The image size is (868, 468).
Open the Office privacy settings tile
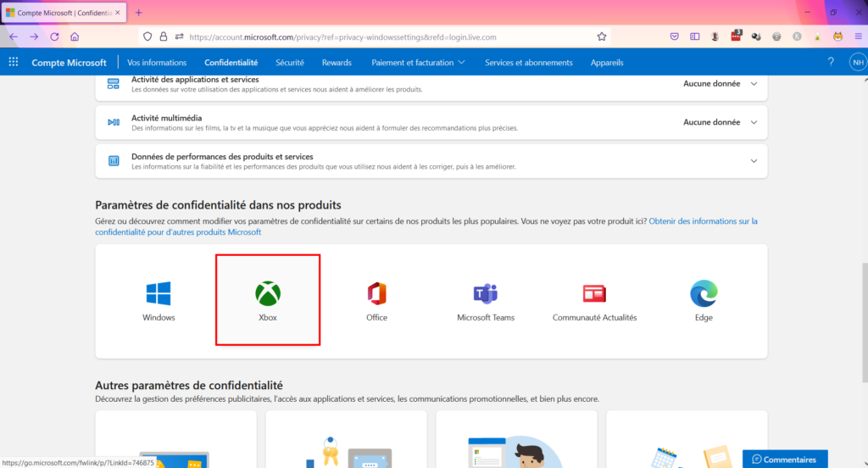(x=376, y=299)
